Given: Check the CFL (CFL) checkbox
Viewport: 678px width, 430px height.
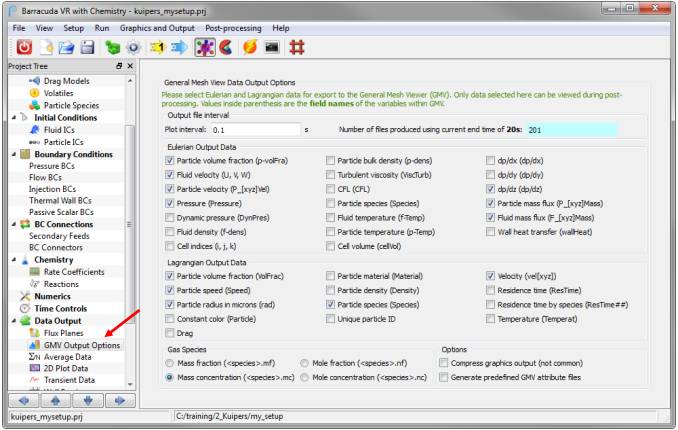Looking at the screenshot, I should point(330,189).
